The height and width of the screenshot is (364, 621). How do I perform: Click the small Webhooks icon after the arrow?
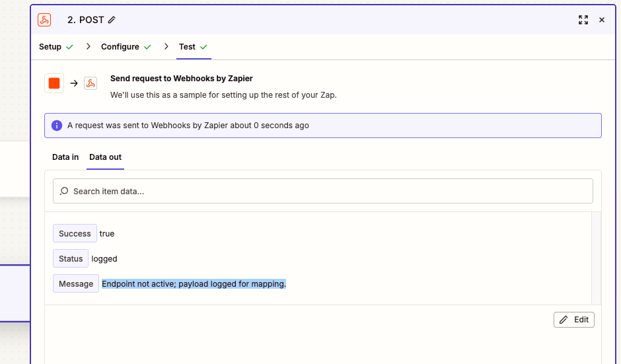tap(91, 83)
